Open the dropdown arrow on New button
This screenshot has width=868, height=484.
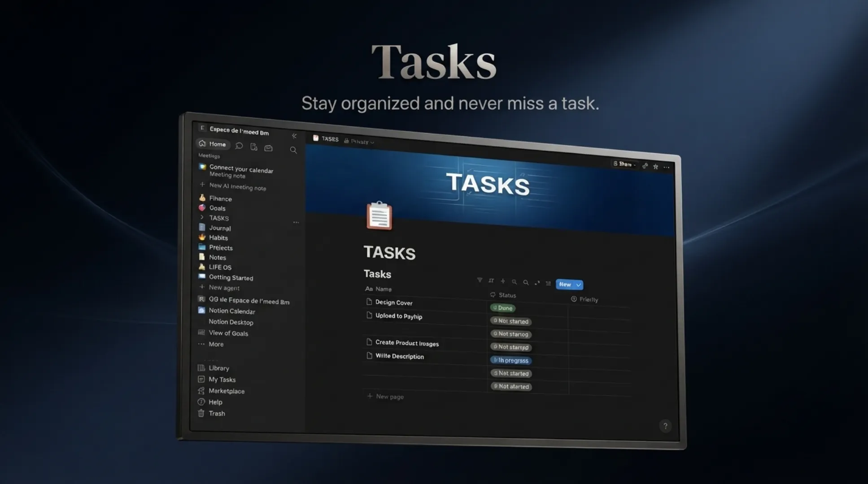(x=579, y=285)
